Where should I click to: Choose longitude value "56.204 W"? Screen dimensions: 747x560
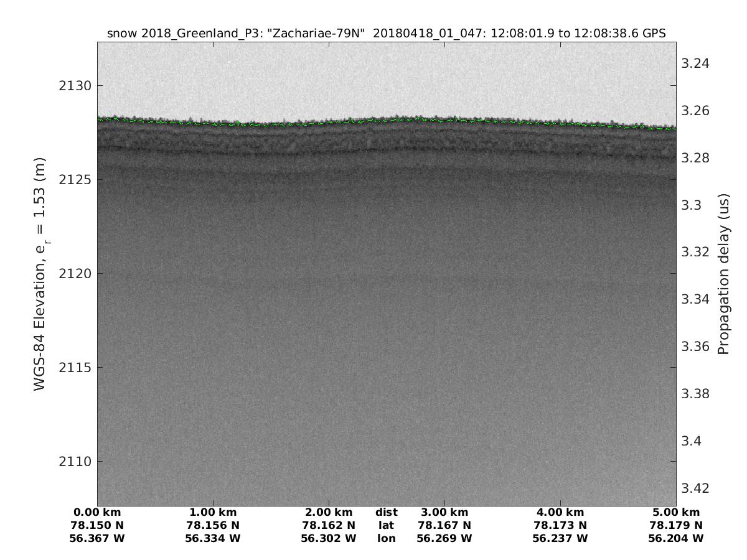(x=676, y=538)
